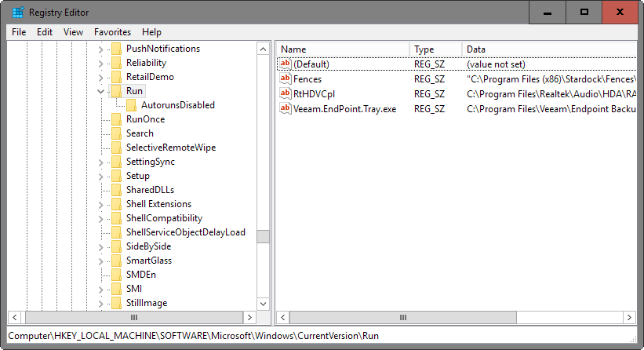Click the ShellServiceObjectDelayLoad folder icon

tap(117, 232)
